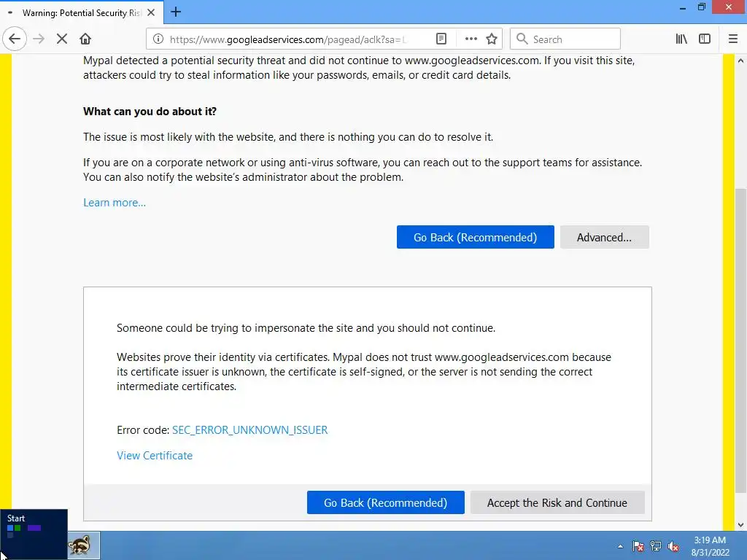Open the Start menu button
Image resolution: width=747 pixels, height=560 pixels.
tap(34, 534)
